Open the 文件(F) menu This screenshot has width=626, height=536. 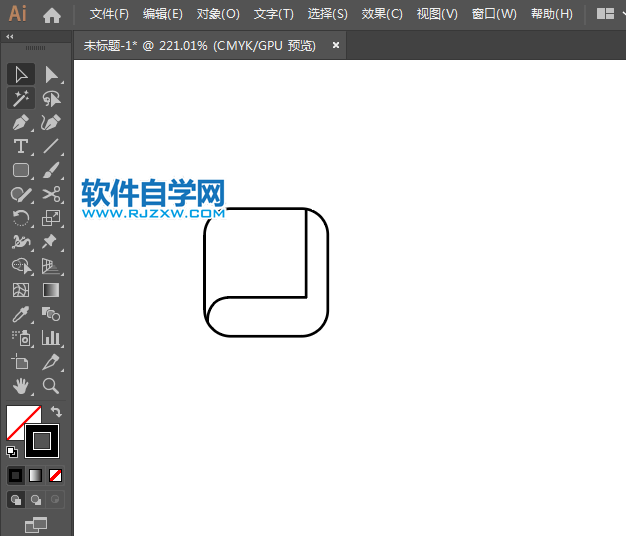[x=109, y=14]
